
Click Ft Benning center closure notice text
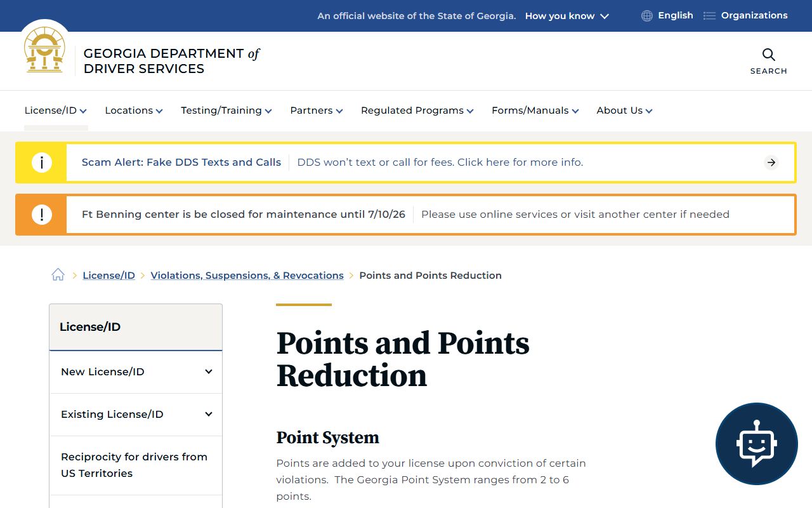pyautogui.click(x=244, y=215)
